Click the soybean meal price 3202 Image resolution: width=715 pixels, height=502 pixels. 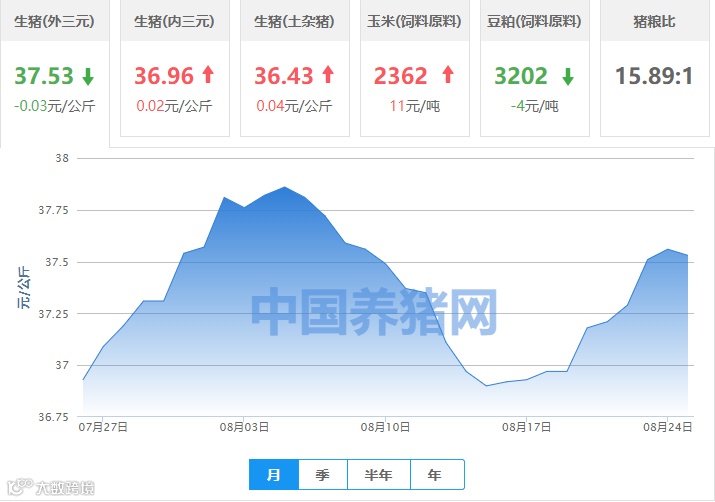(x=521, y=76)
